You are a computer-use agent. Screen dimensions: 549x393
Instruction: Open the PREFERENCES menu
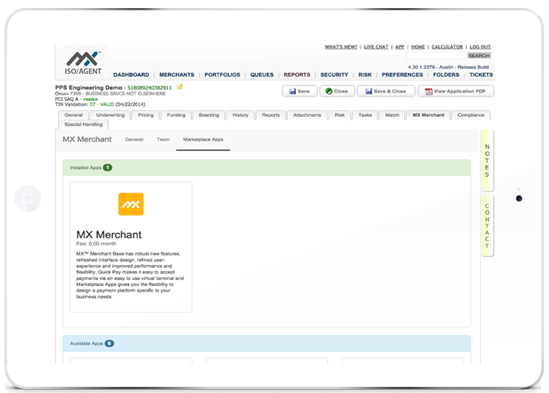tap(402, 75)
